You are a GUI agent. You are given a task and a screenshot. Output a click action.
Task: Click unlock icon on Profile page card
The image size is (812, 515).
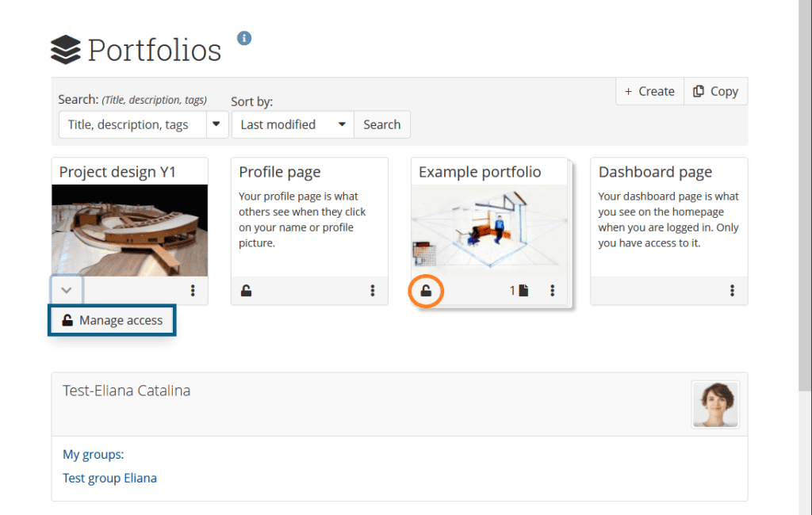[247, 291]
